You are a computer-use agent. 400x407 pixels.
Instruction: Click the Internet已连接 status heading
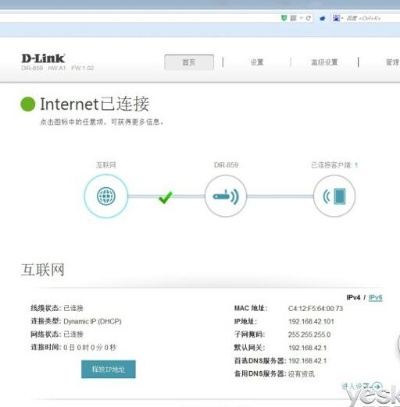point(95,104)
